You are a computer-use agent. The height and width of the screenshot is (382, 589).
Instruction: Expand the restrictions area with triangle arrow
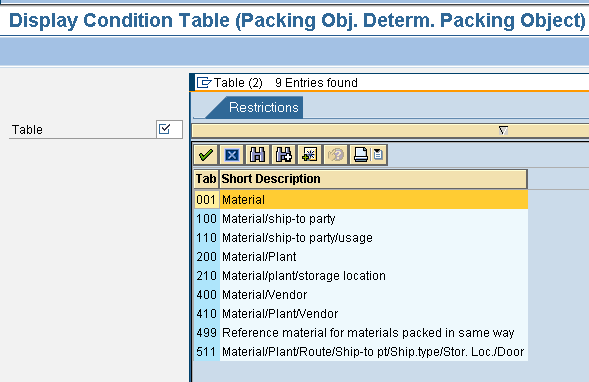[503, 130]
